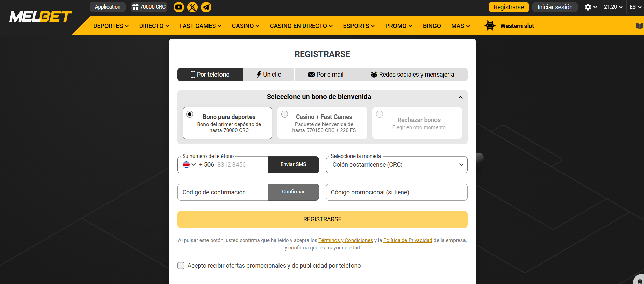The image size is (644, 284).
Task: Collapse the welcome bonus section
Action: click(x=460, y=97)
